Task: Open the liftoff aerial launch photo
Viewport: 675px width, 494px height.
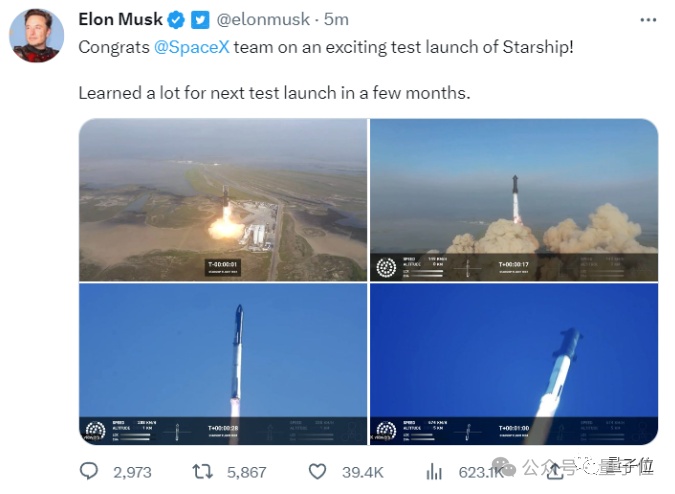Action: [x=223, y=200]
